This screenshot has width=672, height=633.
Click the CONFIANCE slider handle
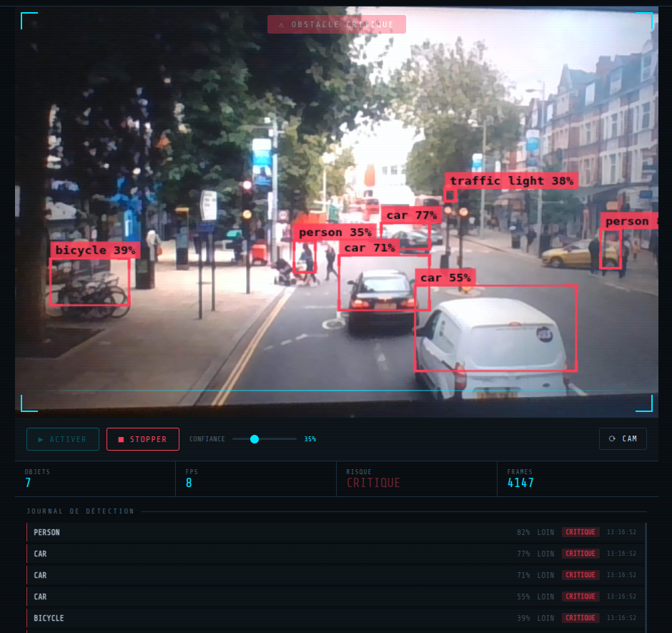[x=254, y=438]
